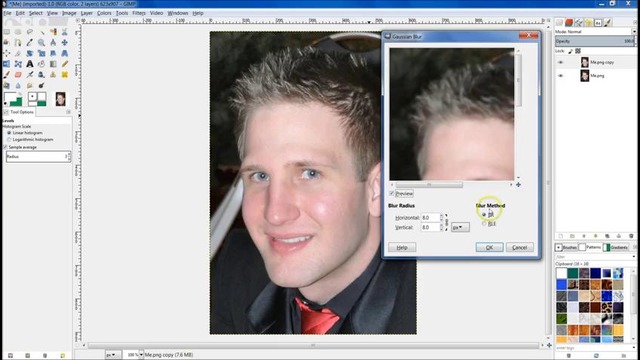Select the Move tool
Viewport: 640px width, 360px height.
click(64, 42)
